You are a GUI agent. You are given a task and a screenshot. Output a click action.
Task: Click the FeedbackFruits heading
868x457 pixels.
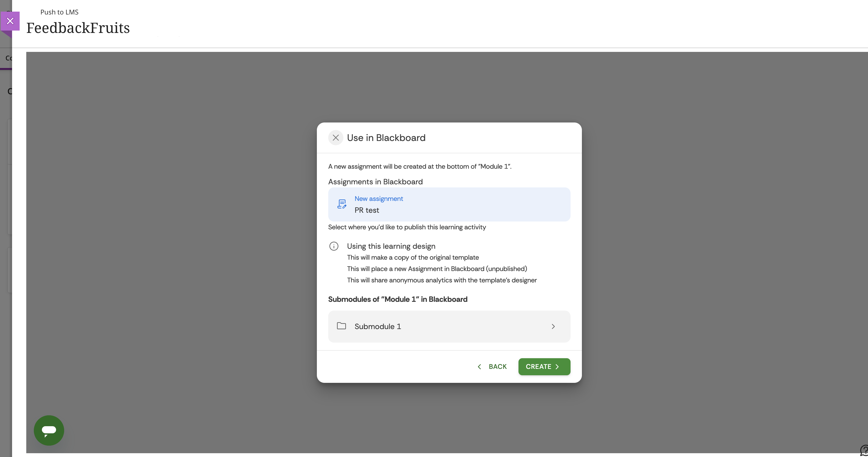point(78,28)
